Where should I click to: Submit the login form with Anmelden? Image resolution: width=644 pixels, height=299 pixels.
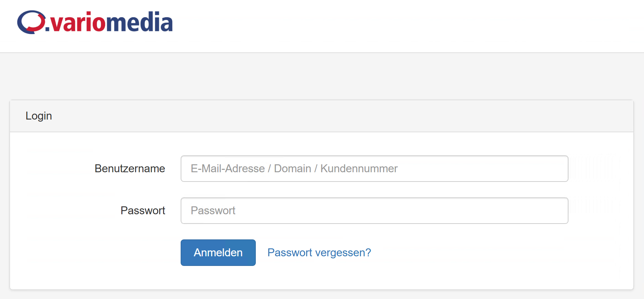click(x=218, y=252)
